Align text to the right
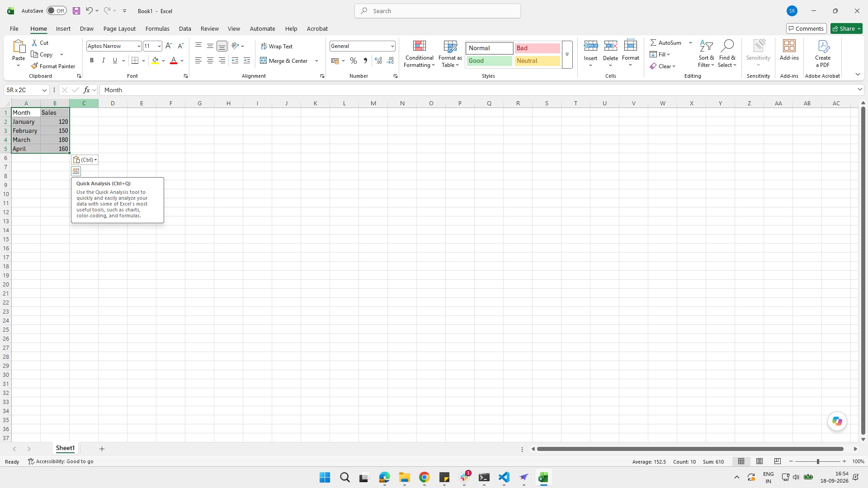 222,61
